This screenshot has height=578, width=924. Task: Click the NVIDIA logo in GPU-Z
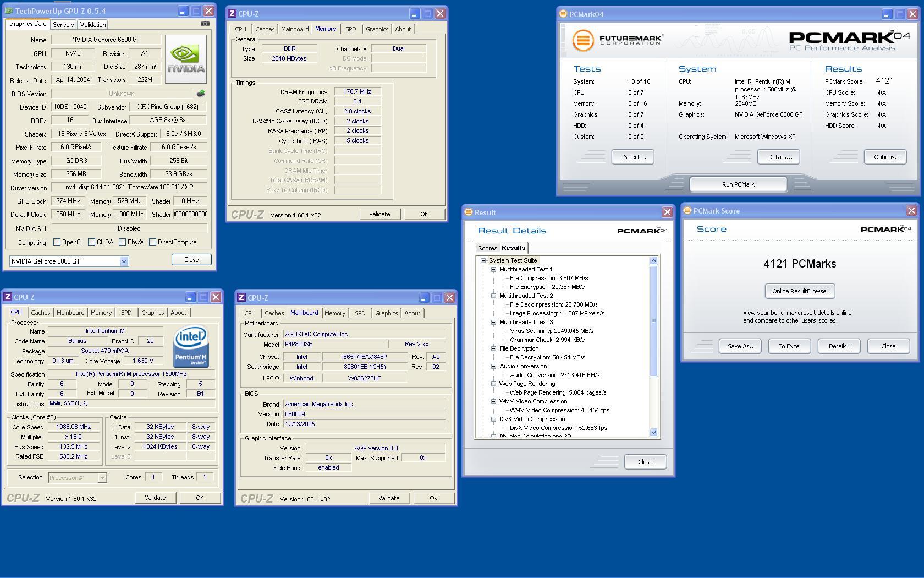pyautogui.click(x=186, y=59)
